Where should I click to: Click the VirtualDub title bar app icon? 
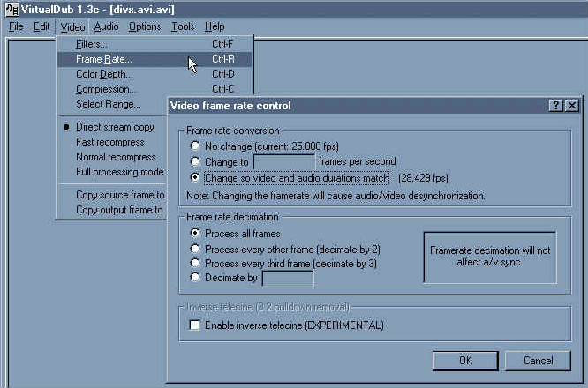pyautogui.click(x=11, y=10)
